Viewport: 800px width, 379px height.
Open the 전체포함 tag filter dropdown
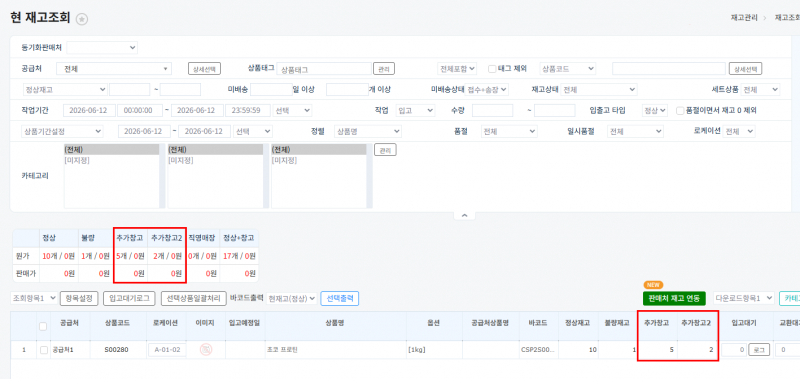pos(457,68)
